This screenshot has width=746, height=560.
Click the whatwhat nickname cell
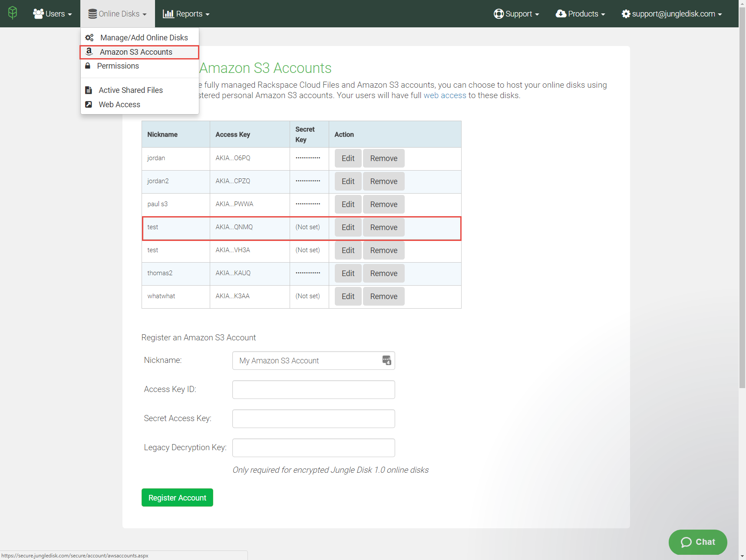pos(176,296)
